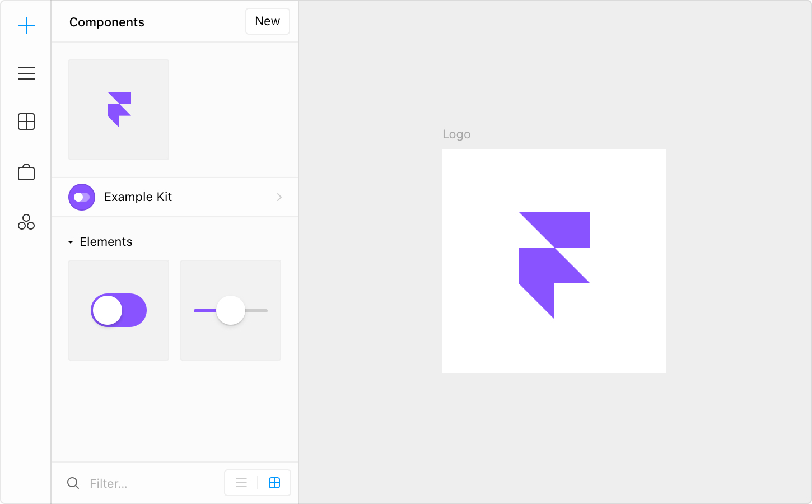The image size is (812, 504).
Task: Select the Framer logo component thumbnail
Action: (x=119, y=110)
